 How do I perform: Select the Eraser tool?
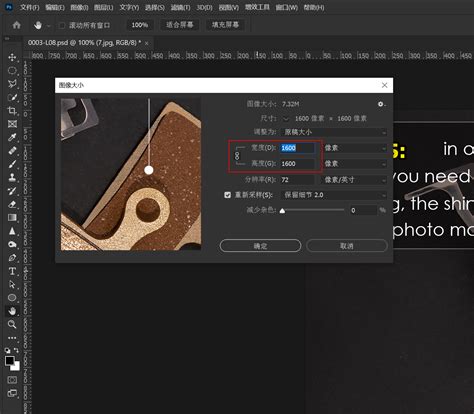coord(12,204)
